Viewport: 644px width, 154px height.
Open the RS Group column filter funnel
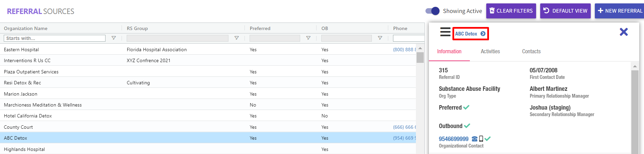tap(237, 38)
